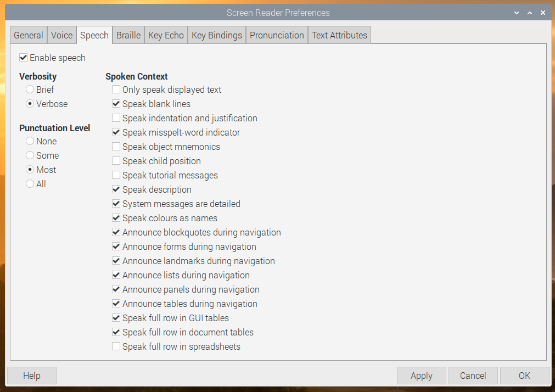Viewport: 555px width, 392px height.
Task: Uncheck Speak blank lines
Action: [116, 103]
